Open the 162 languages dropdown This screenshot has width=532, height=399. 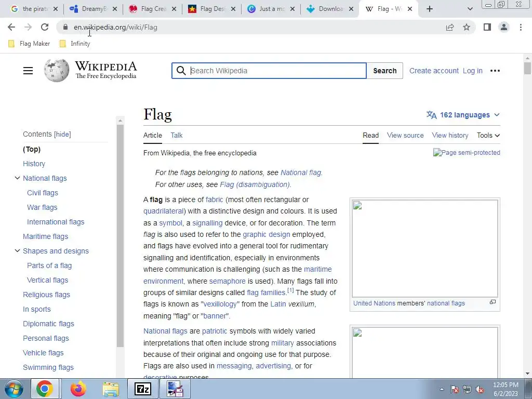pos(463,115)
